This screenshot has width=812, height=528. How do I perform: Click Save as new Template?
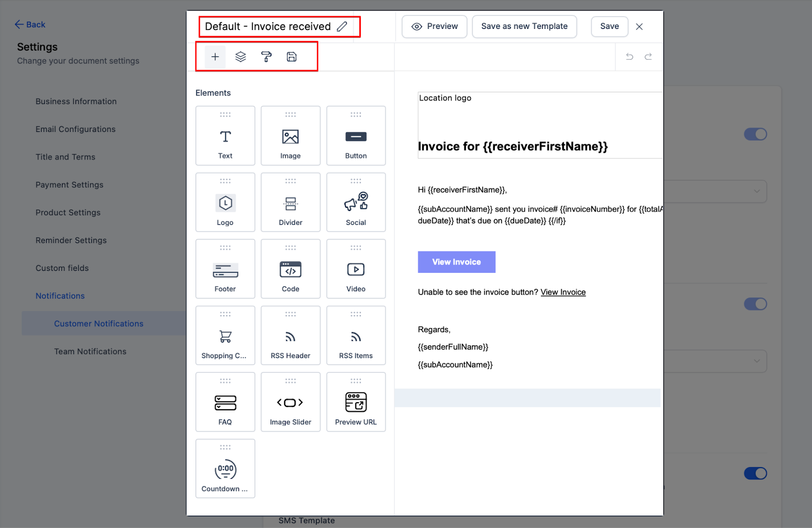[524, 26]
